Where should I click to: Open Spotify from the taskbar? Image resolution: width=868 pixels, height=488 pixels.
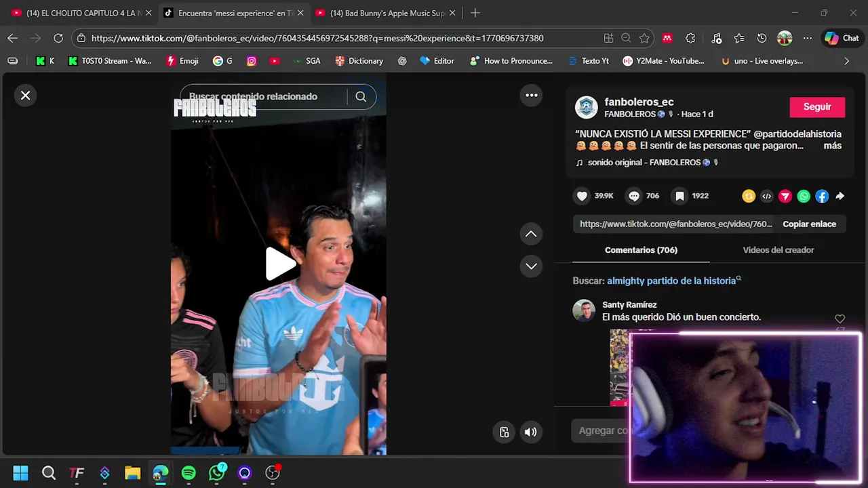tap(189, 473)
